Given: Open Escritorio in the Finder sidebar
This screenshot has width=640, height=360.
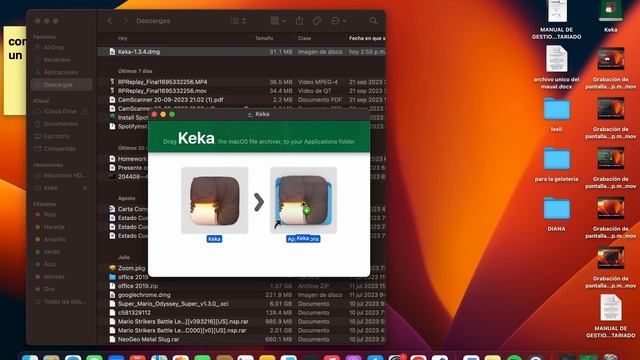Looking at the screenshot, I should click(x=56, y=136).
